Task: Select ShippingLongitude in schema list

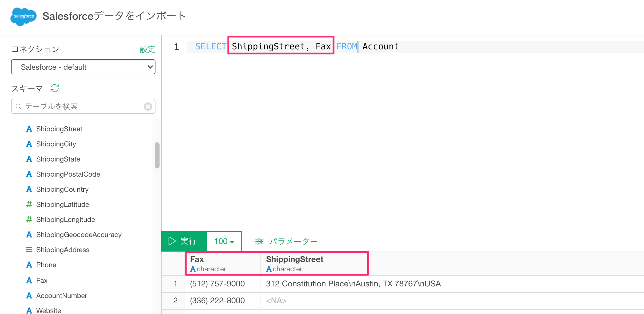Action: coord(66,220)
